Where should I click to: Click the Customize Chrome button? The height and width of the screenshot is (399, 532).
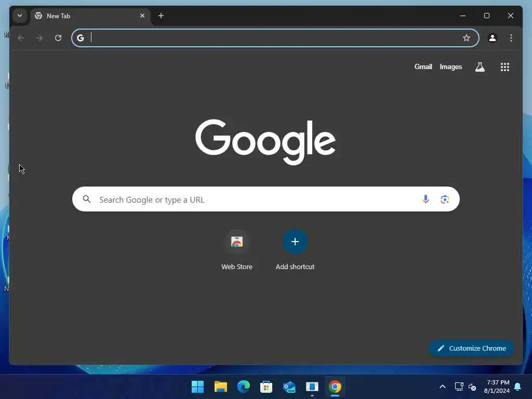coord(472,348)
